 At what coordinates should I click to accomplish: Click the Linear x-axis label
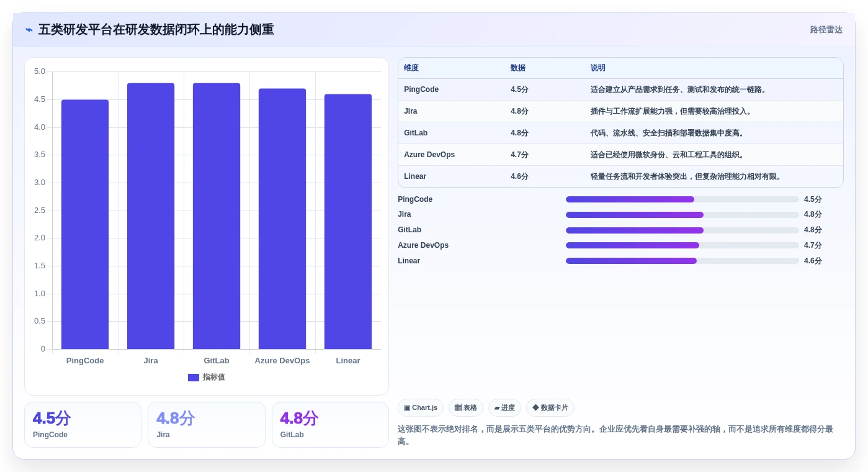(348, 361)
